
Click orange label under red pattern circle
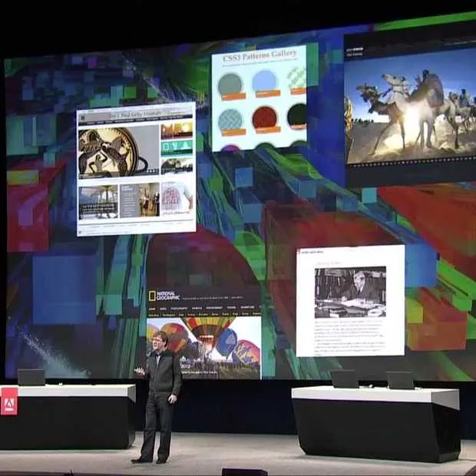(x=268, y=130)
